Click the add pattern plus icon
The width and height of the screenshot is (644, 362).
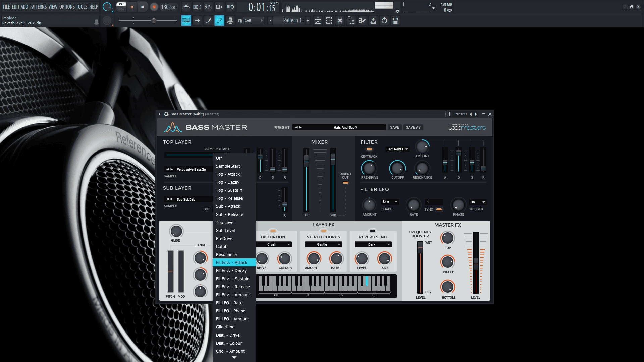[x=308, y=21]
